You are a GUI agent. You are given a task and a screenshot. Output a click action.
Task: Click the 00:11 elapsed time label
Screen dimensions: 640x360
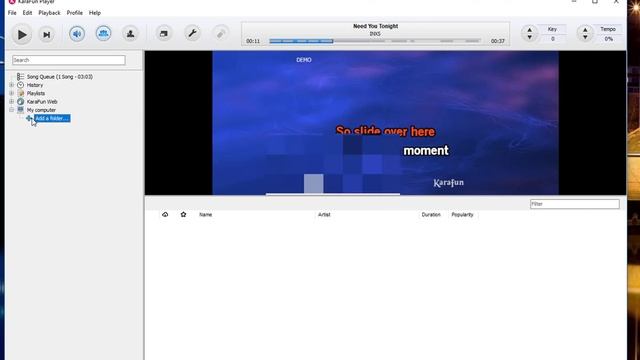tap(253, 41)
